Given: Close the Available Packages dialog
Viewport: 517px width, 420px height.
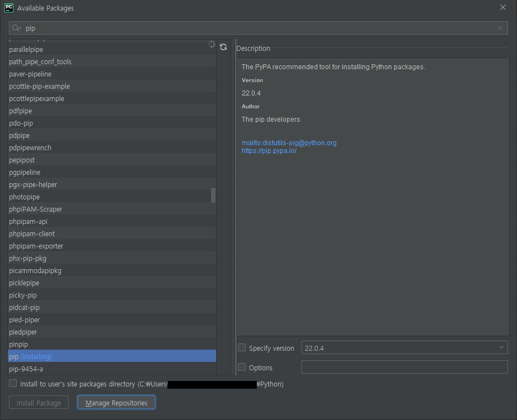Looking at the screenshot, I should 503,7.
